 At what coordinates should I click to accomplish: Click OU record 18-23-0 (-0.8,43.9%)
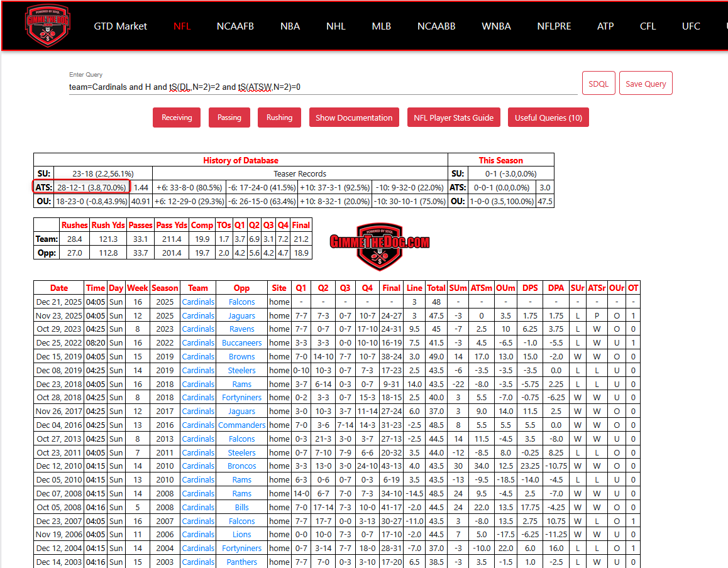pos(91,202)
